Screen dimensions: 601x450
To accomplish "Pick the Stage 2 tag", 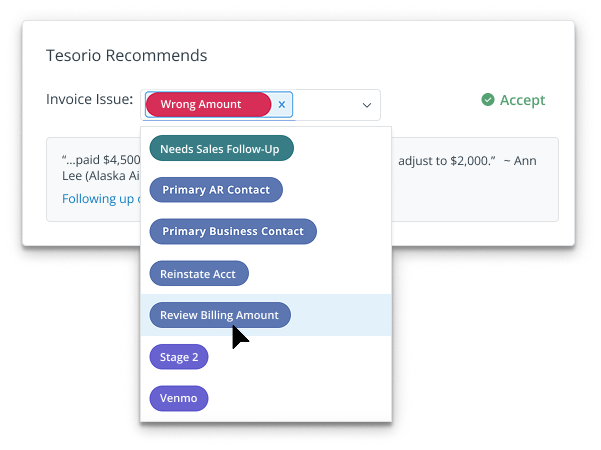I will pos(179,356).
